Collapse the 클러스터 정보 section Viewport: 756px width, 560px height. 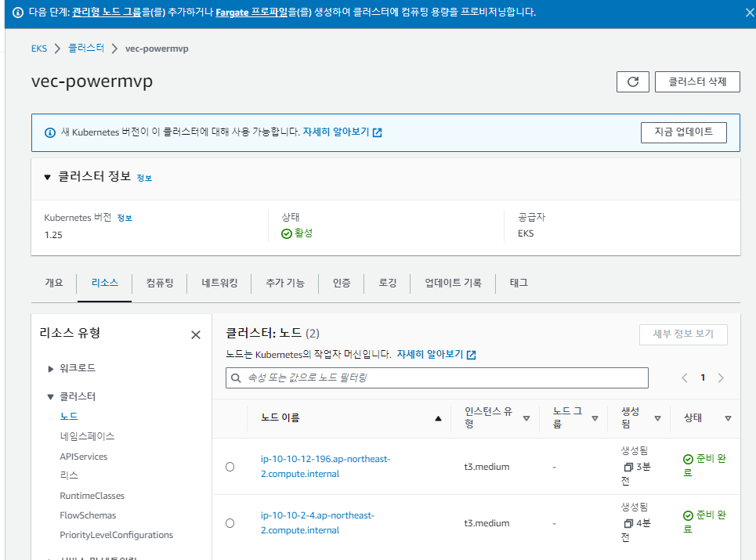pos(47,177)
